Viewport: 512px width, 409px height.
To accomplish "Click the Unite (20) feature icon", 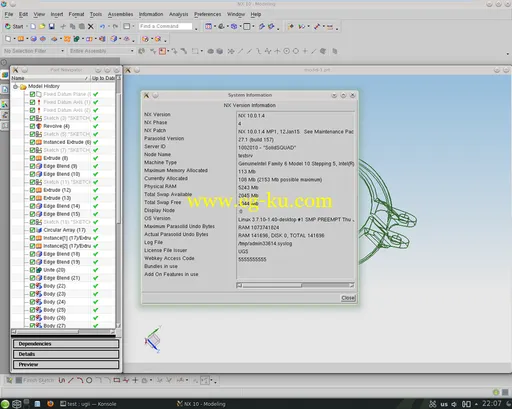I will tap(39, 270).
